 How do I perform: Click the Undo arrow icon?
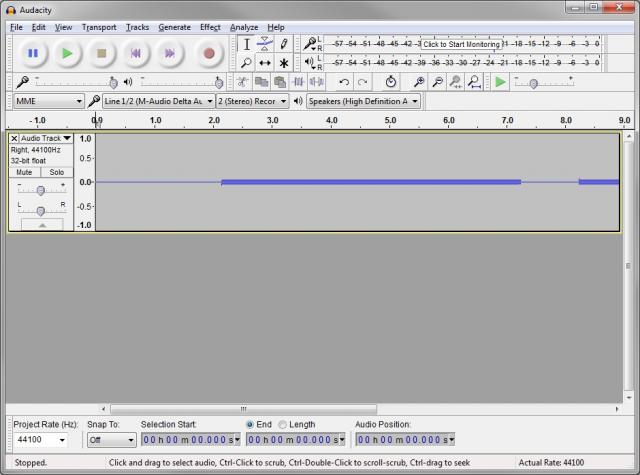coord(344,82)
